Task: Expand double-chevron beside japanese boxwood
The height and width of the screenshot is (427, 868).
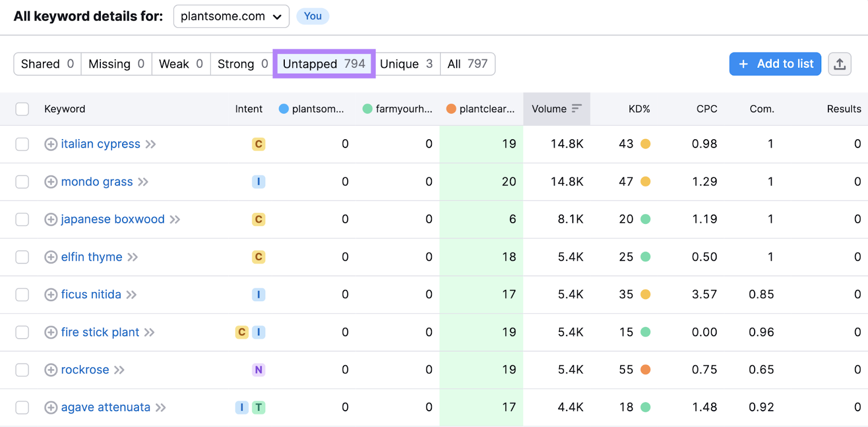Action: click(x=175, y=219)
